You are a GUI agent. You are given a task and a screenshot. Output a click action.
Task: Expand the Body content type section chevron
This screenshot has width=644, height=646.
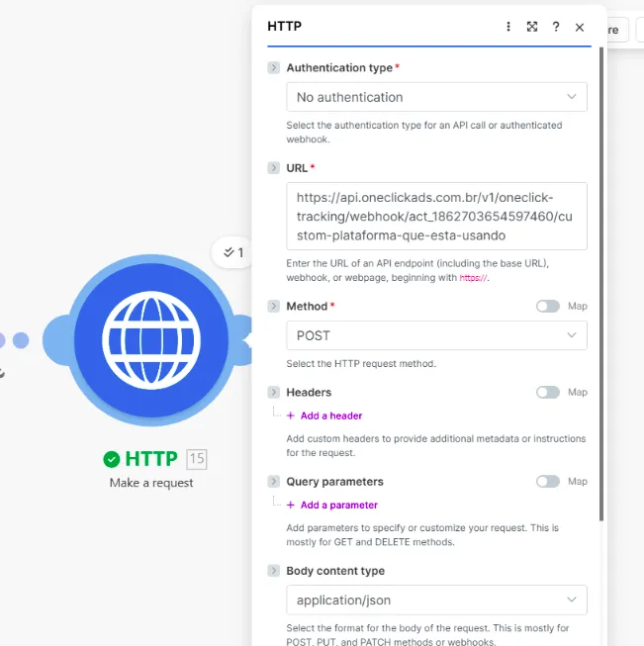(274, 571)
